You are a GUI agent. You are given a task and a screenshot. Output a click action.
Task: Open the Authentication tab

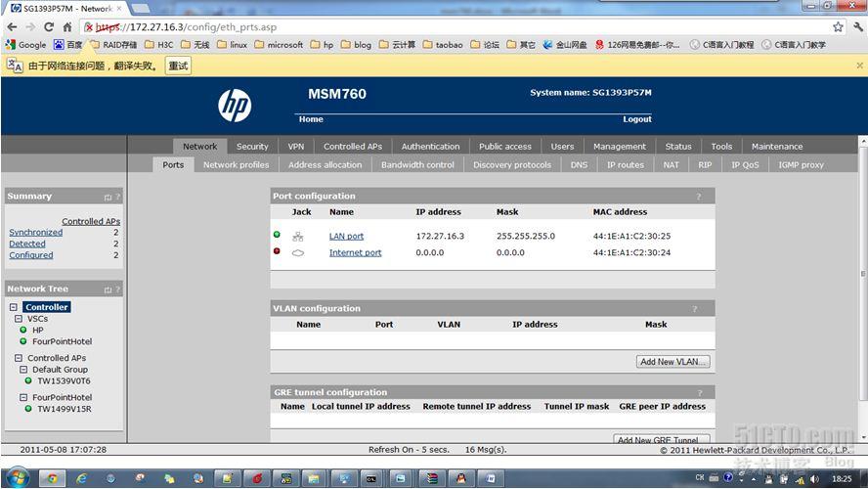pos(431,146)
